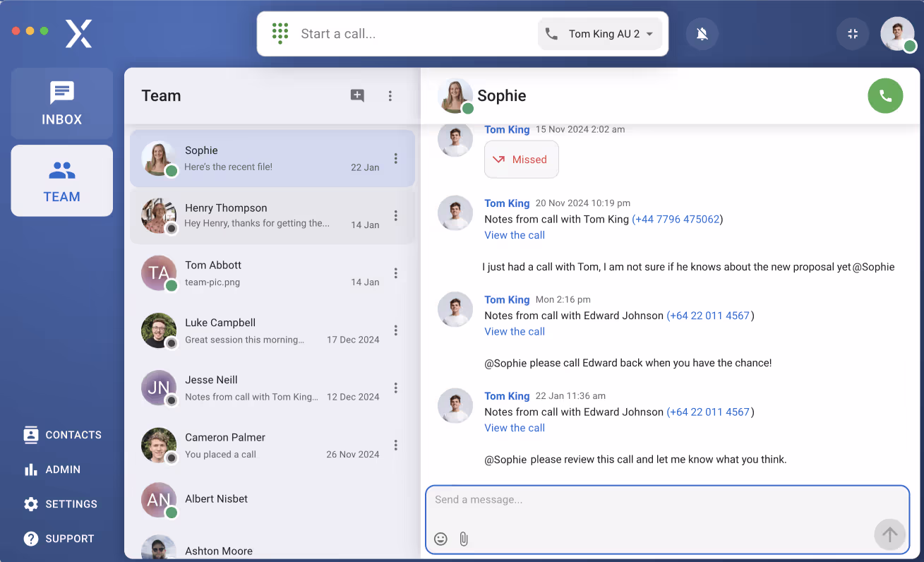Attach a file with paperclip
Viewport: 924px width, 562px height.
464,539
